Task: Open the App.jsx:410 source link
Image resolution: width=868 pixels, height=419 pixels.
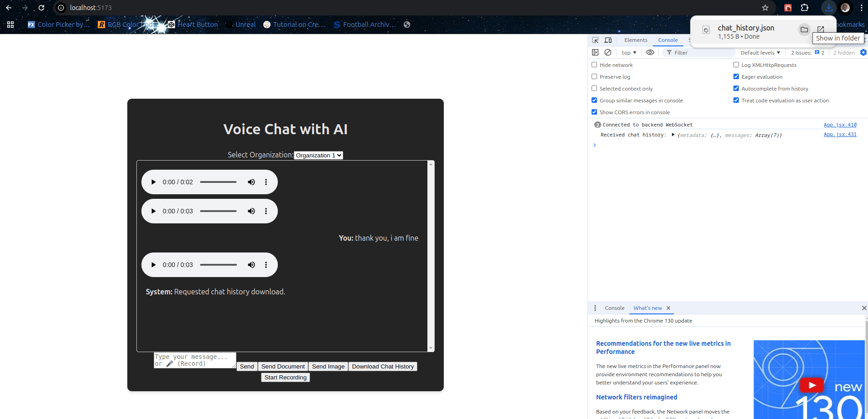Action: click(x=839, y=124)
